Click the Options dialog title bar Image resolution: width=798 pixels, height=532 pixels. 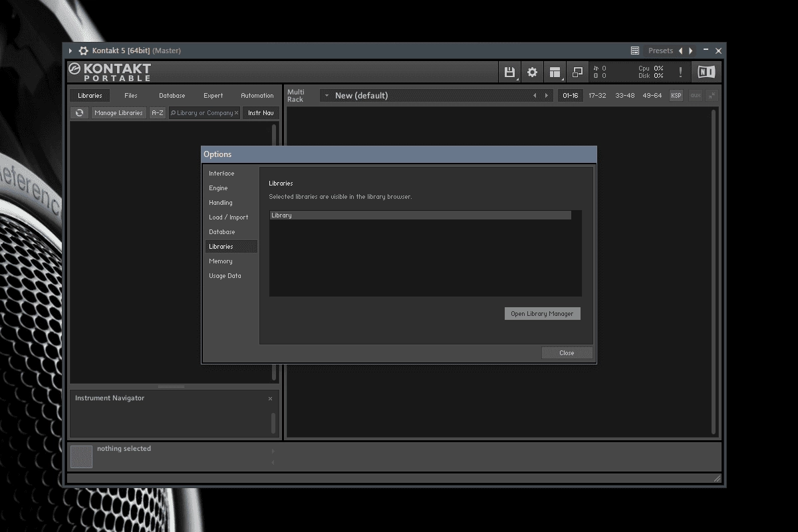399,154
